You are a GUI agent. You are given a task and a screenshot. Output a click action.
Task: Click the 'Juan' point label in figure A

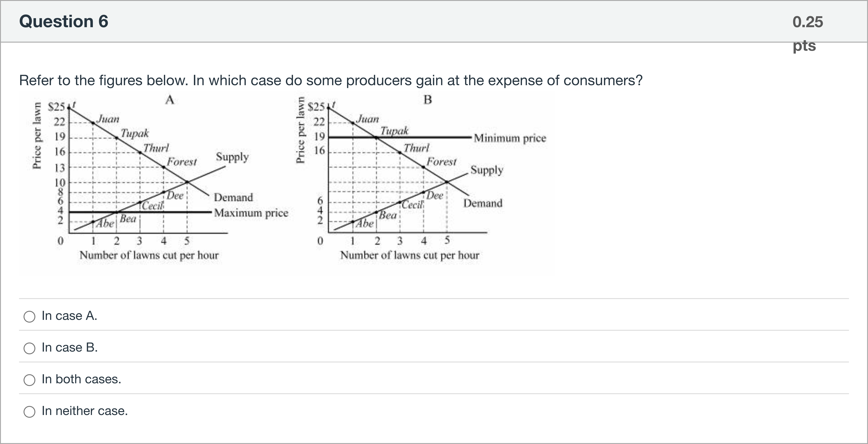point(108,119)
